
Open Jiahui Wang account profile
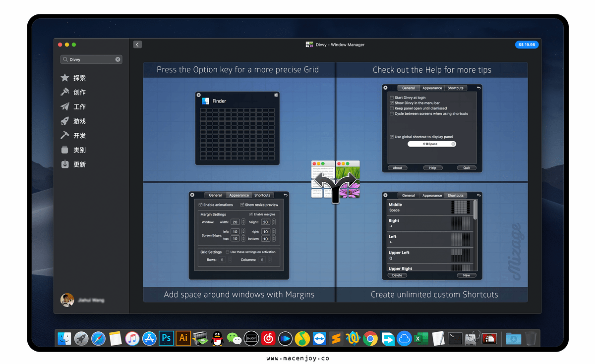pyautogui.click(x=83, y=300)
